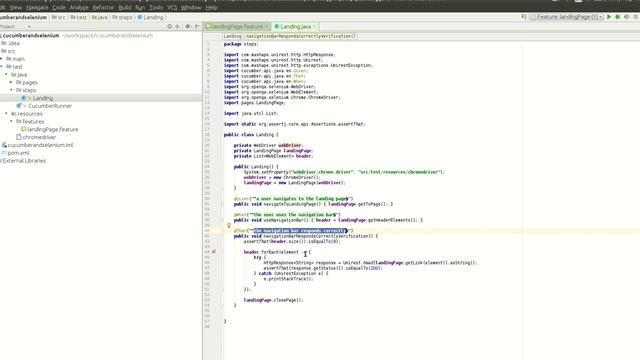Start debugging with the green bug icon

pos(618,17)
